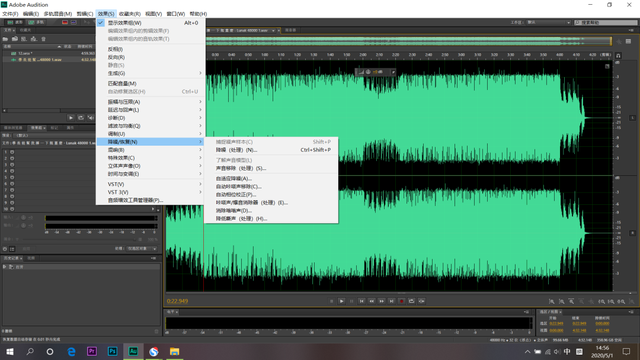
Task: Open the effects rack process dropdown
Action: coord(141,248)
